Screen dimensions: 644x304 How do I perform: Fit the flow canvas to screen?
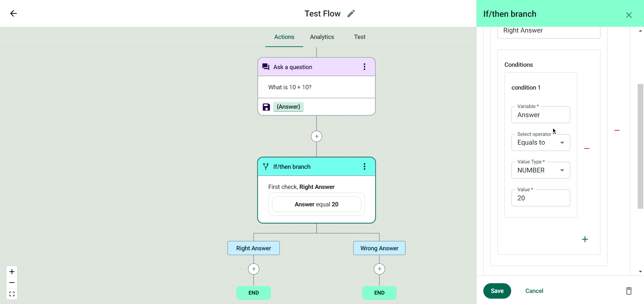(x=12, y=294)
